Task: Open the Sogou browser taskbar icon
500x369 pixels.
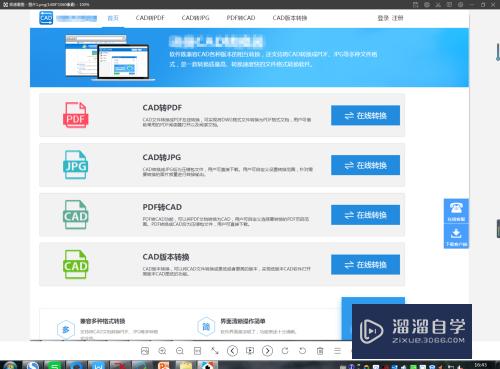Action: coord(33,365)
